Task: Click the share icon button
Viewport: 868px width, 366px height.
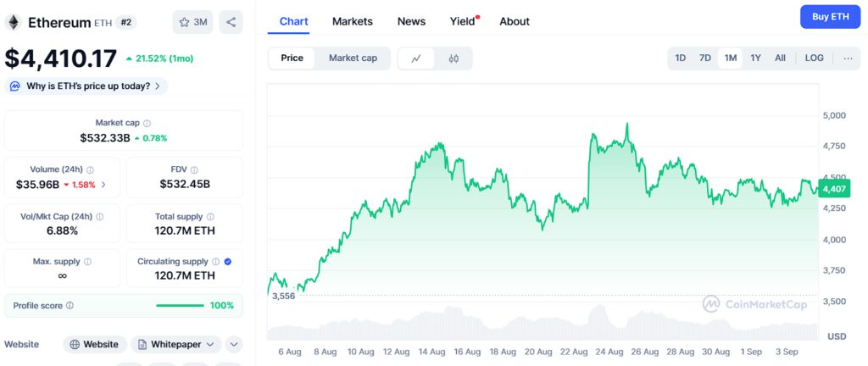Action: tap(231, 22)
